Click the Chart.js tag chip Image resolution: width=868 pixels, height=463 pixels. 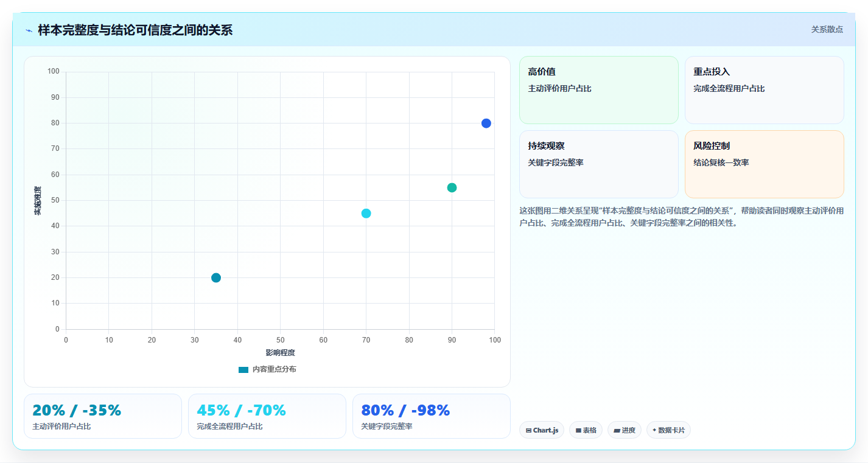(x=542, y=430)
